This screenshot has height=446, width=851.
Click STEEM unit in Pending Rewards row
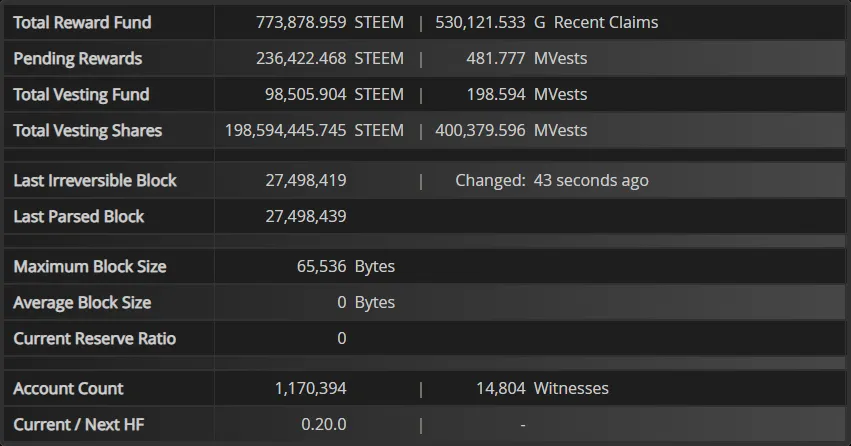coord(379,58)
